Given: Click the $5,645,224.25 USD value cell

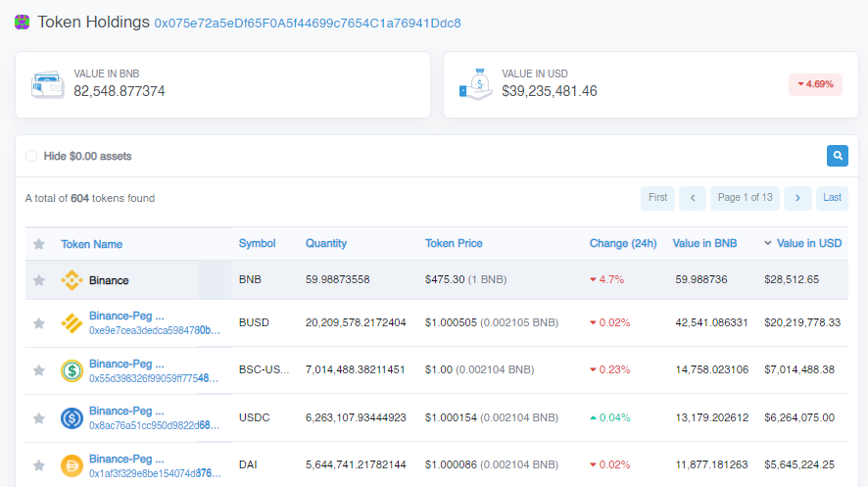Looking at the screenshot, I should coord(798,464).
